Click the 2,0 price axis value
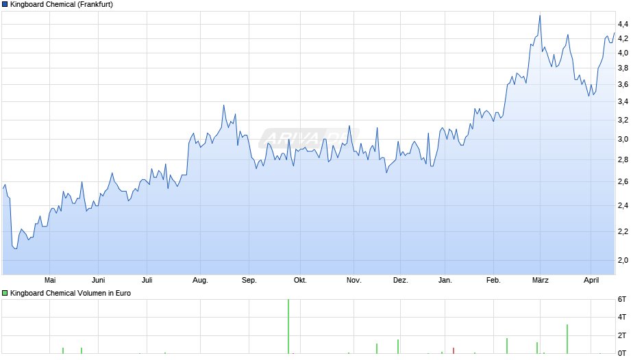Screen dimensions: 644x360 coord(623,261)
